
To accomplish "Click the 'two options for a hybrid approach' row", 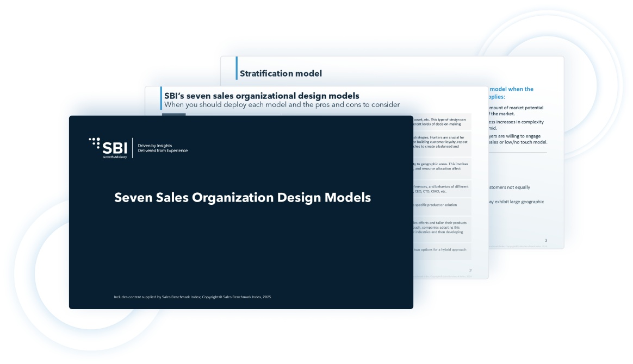I will (x=442, y=250).
